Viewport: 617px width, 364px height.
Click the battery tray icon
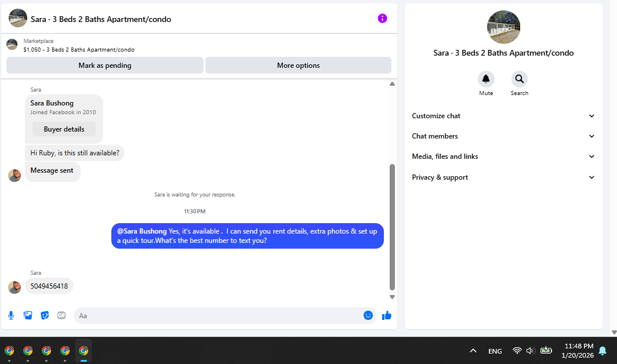546,350
